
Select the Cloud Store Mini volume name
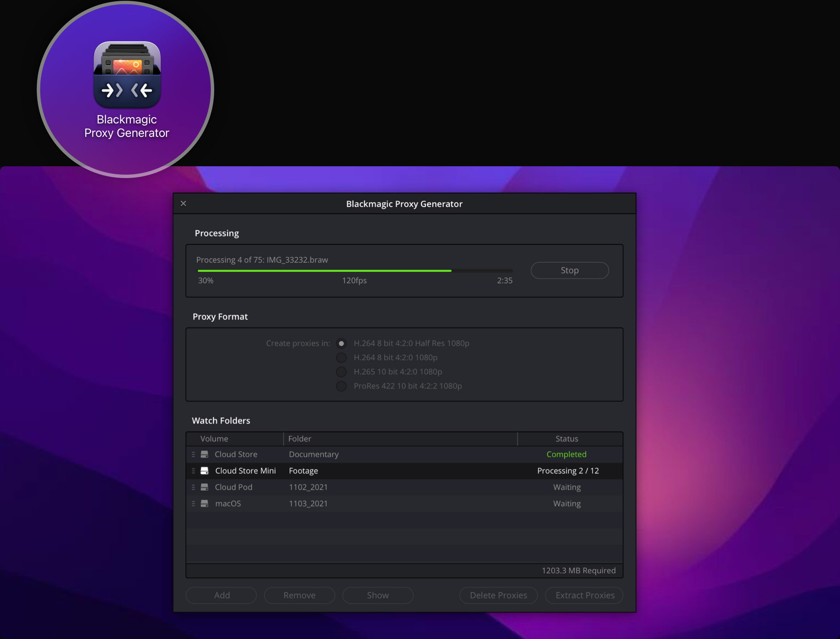[245, 471]
